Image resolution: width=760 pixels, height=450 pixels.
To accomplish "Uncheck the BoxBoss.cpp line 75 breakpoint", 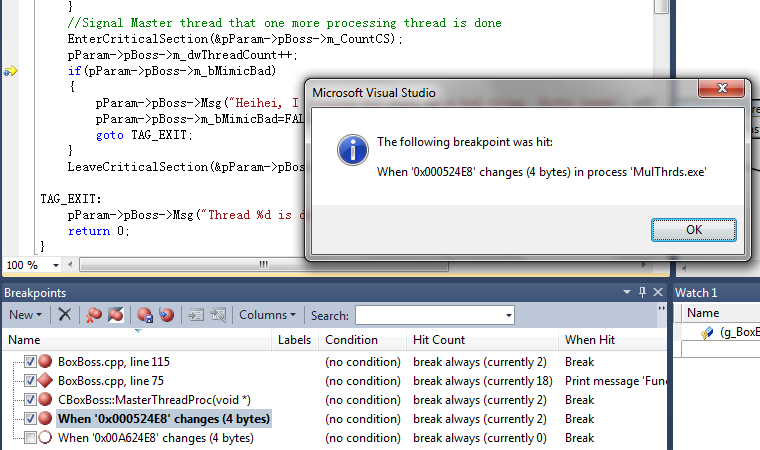I will [30, 381].
